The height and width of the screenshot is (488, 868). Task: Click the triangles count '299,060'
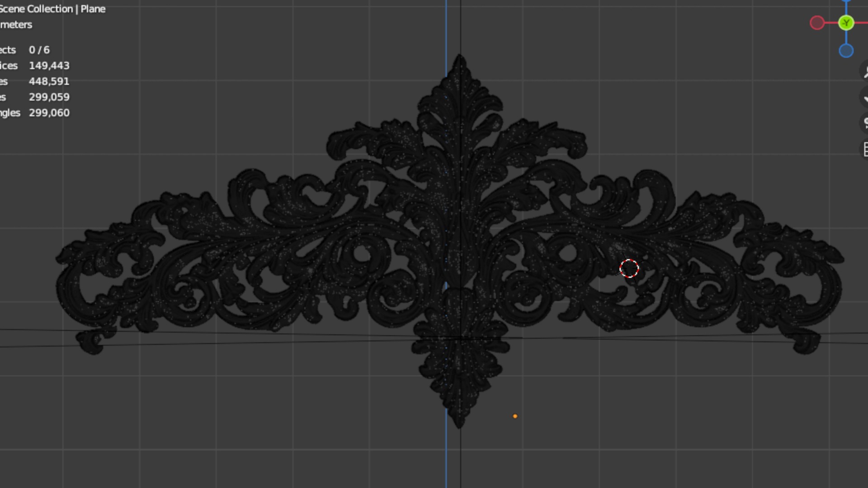[x=49, y=113]
